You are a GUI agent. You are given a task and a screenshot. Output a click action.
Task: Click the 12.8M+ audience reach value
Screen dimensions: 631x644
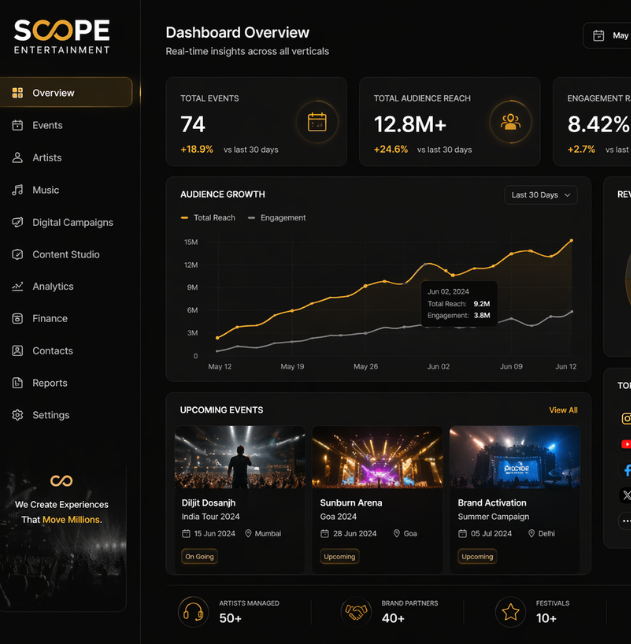click(x=410, y=124)
